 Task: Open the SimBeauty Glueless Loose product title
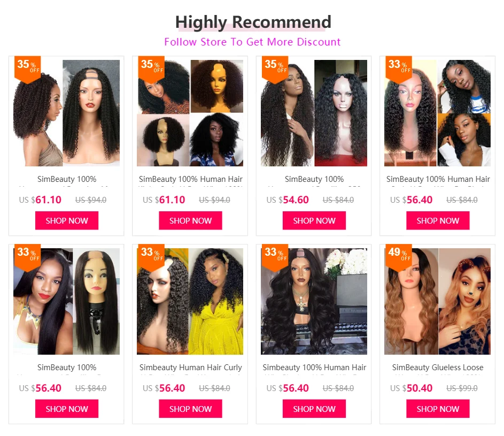(438, 367)
